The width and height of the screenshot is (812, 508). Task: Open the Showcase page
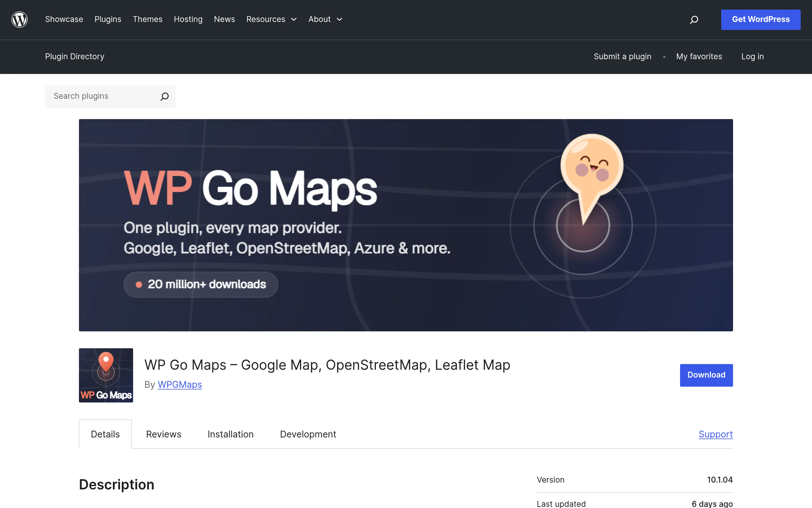[64, 19]
